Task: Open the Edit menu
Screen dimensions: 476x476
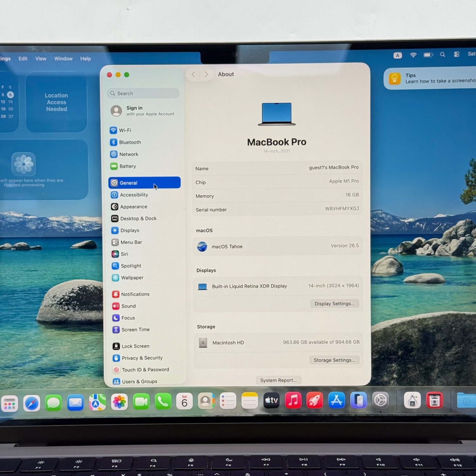Action: point(23,59)
